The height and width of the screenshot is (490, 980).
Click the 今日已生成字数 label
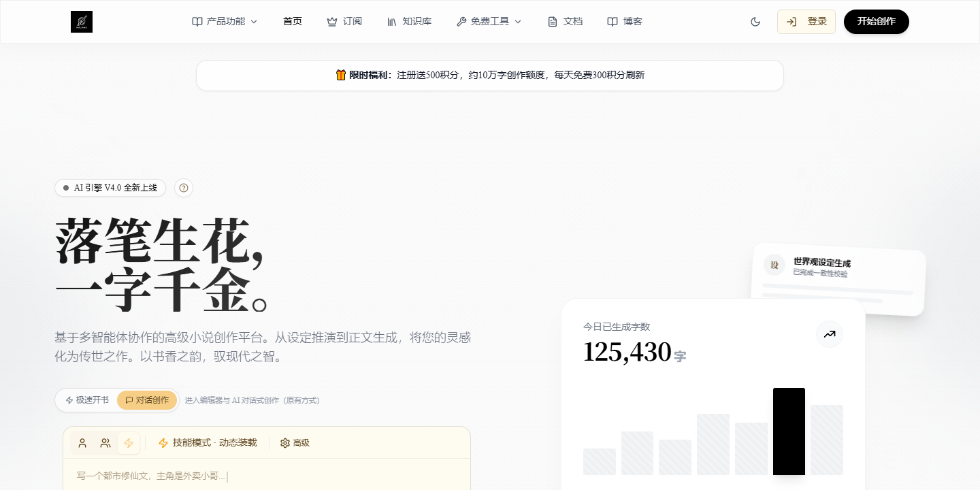click(617, 327)
